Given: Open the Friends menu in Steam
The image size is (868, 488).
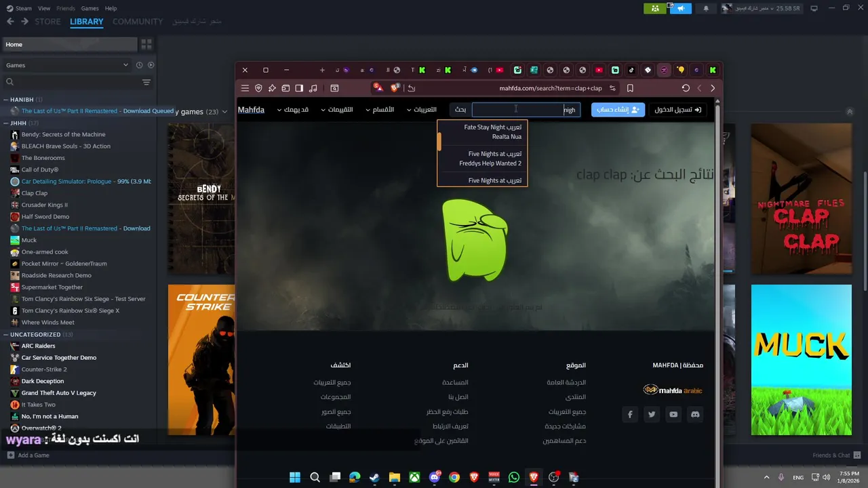Looking at the screenshot, I should tap(66, 8).
